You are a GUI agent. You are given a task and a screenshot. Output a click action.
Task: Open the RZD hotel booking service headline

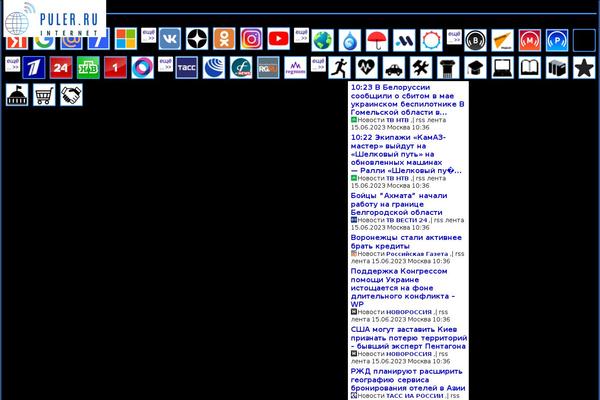pyautogui.click(x=408, y=379)
